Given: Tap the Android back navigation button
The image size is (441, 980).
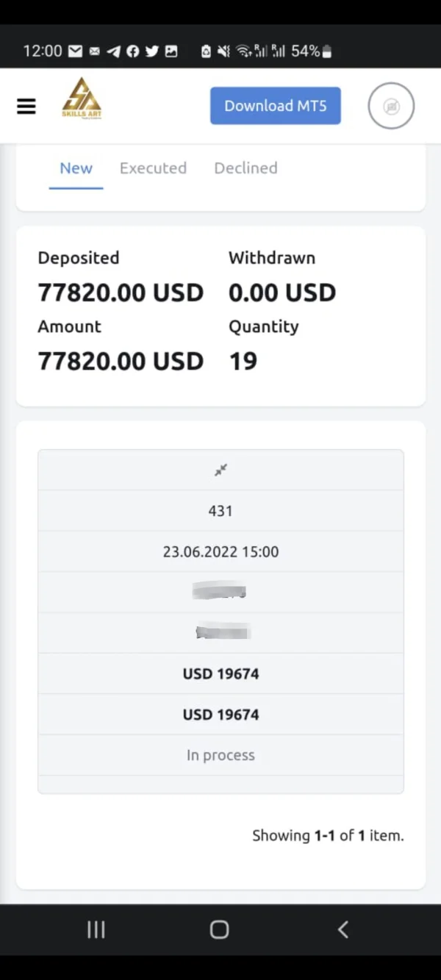Looking at the screenshot, I should (343, 929).
